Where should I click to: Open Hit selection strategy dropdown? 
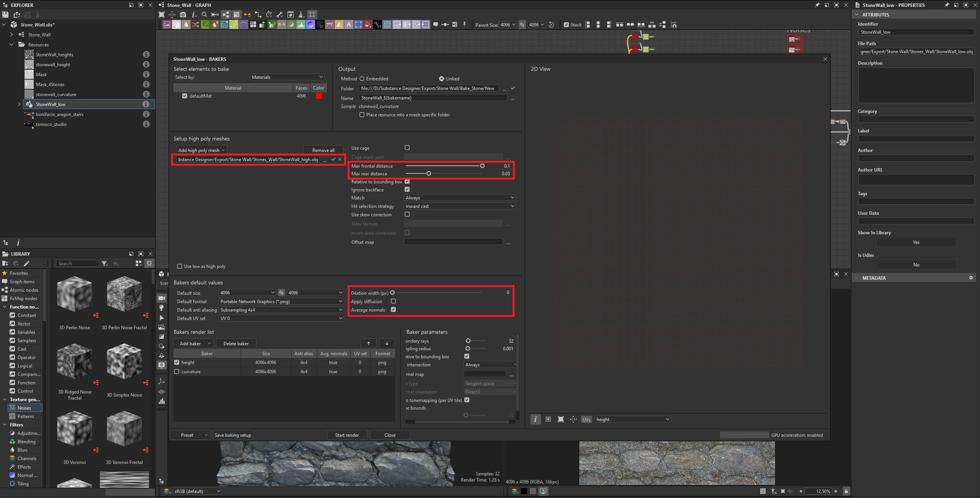pos(459,206)
